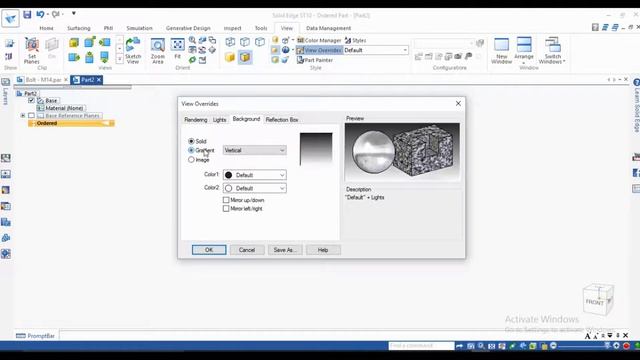Open the Switch Windows dropdown

(x=552, y=50)
